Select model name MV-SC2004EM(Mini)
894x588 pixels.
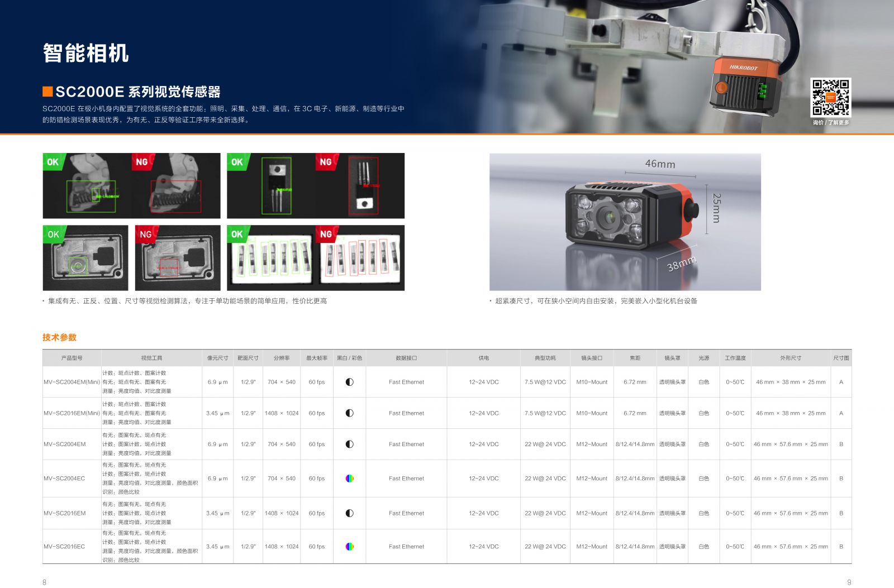click(72, 382)
